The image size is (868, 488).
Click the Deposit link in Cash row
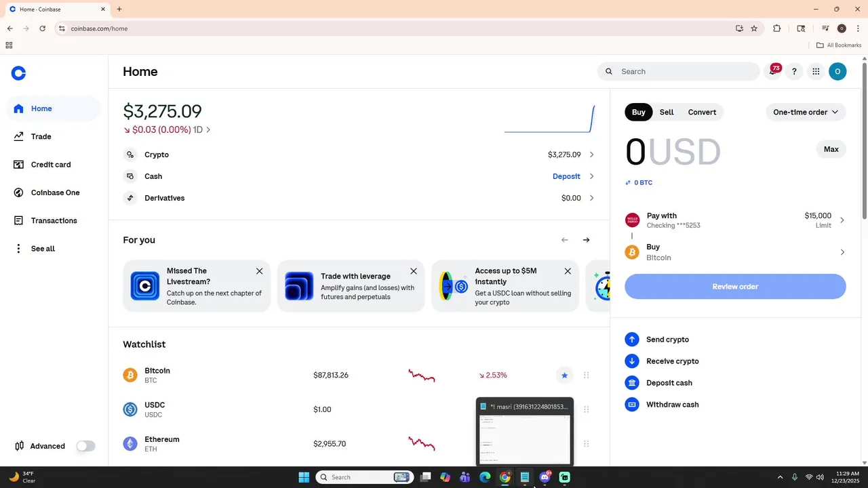(566, 176)
